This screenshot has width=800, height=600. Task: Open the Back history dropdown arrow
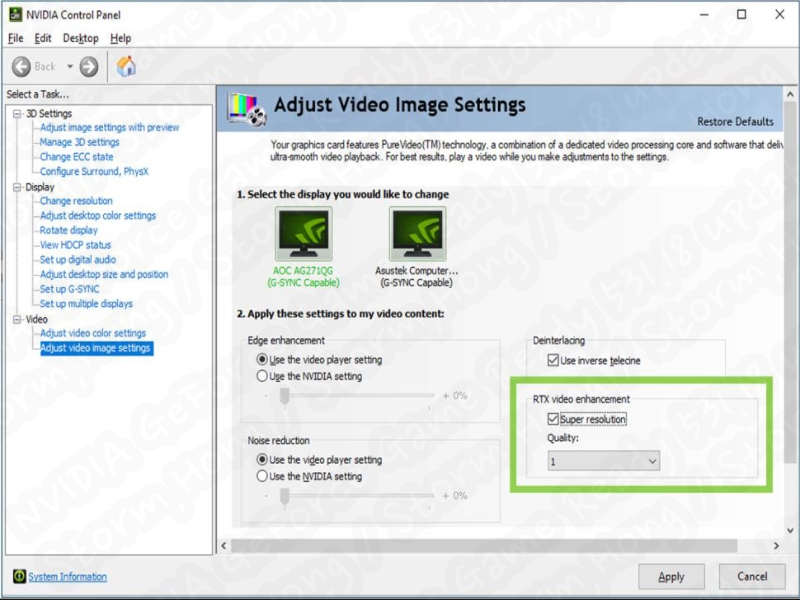[70, 67]
